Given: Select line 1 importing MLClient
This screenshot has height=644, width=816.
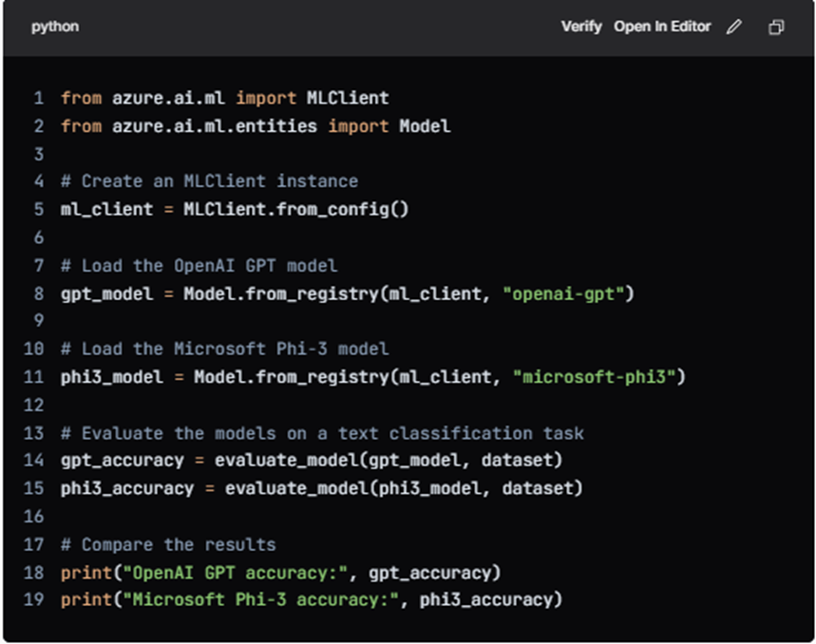Looking at the screenshot, I should click(225, 98).
